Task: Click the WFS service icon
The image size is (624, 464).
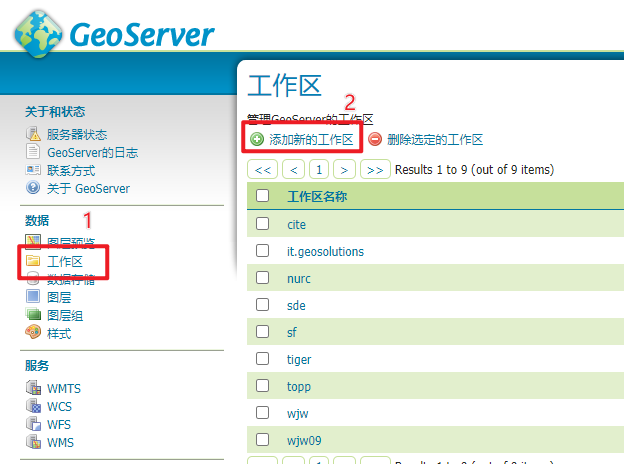Action: (33, 424)
